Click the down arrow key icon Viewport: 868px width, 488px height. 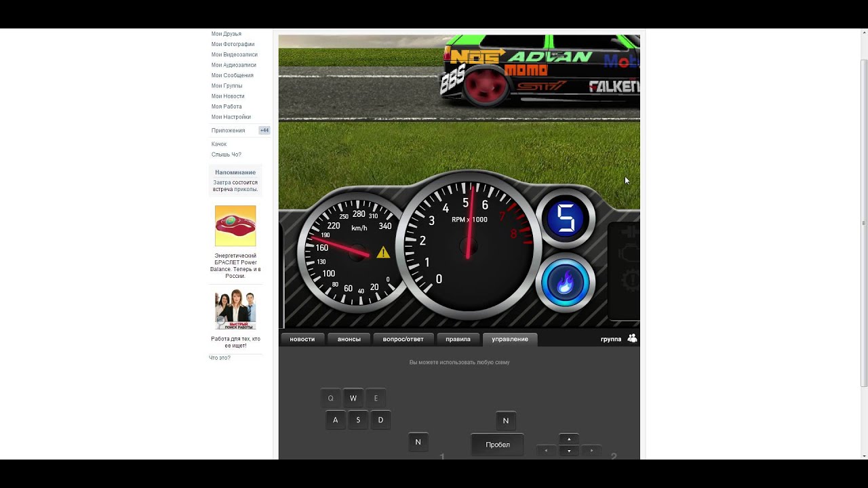[x=568, y=451]
